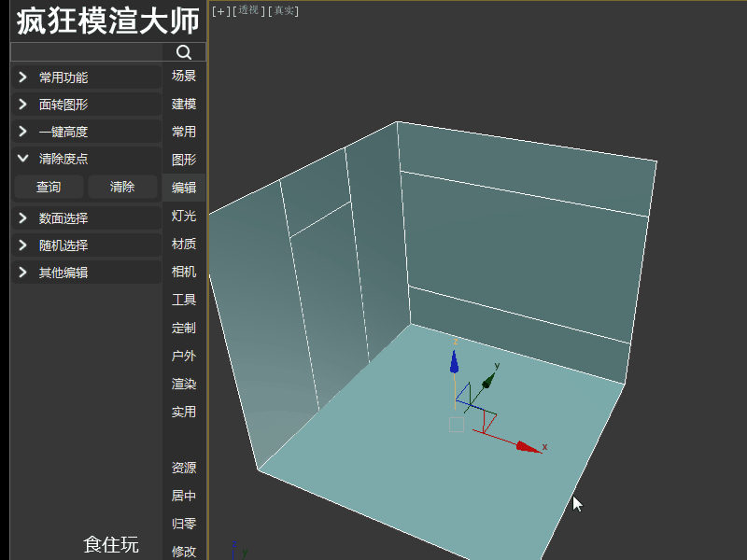Expand the 面转图形 section
The image size is (747, 560).
point(86,105)
